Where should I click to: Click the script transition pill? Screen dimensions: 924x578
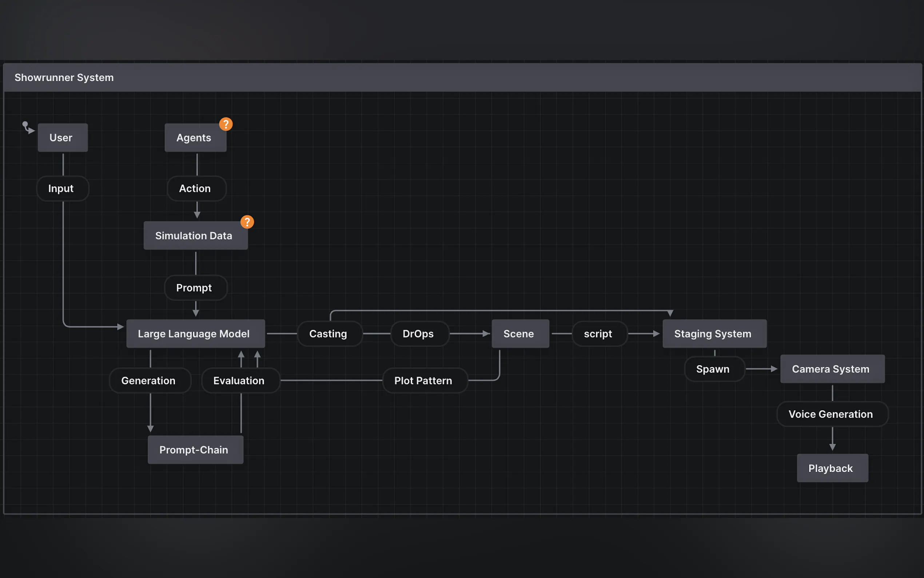tap(599, 334)
